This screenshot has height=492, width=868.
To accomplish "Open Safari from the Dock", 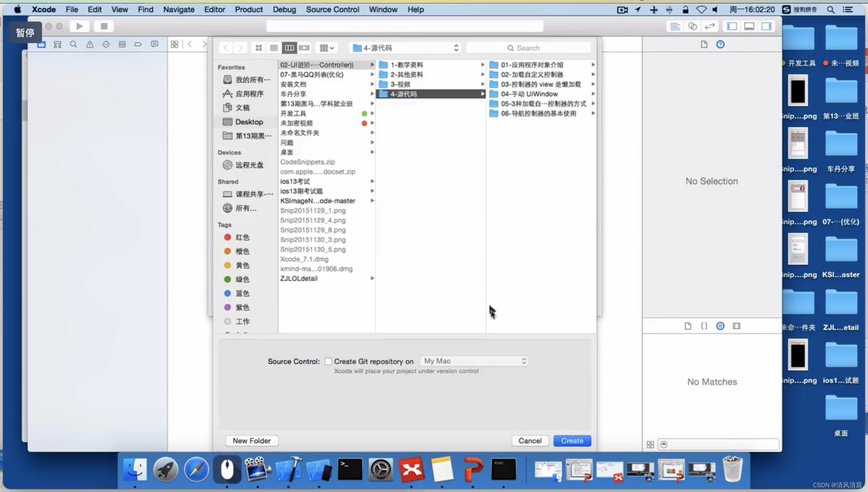I will [x=196, y=469].
